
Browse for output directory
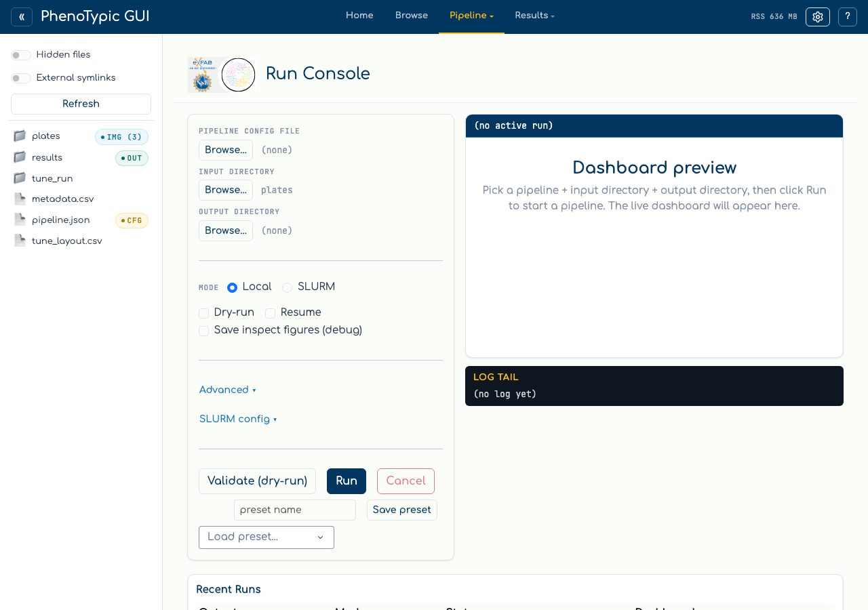226,230
